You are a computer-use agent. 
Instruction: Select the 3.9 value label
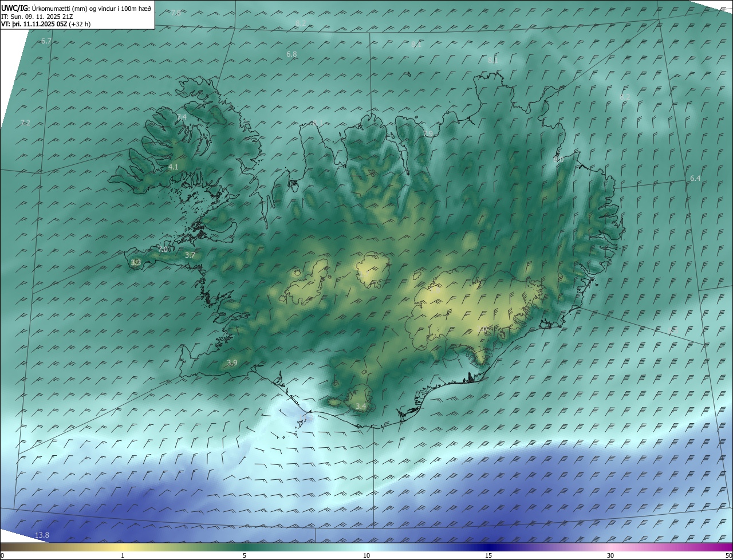232,363
